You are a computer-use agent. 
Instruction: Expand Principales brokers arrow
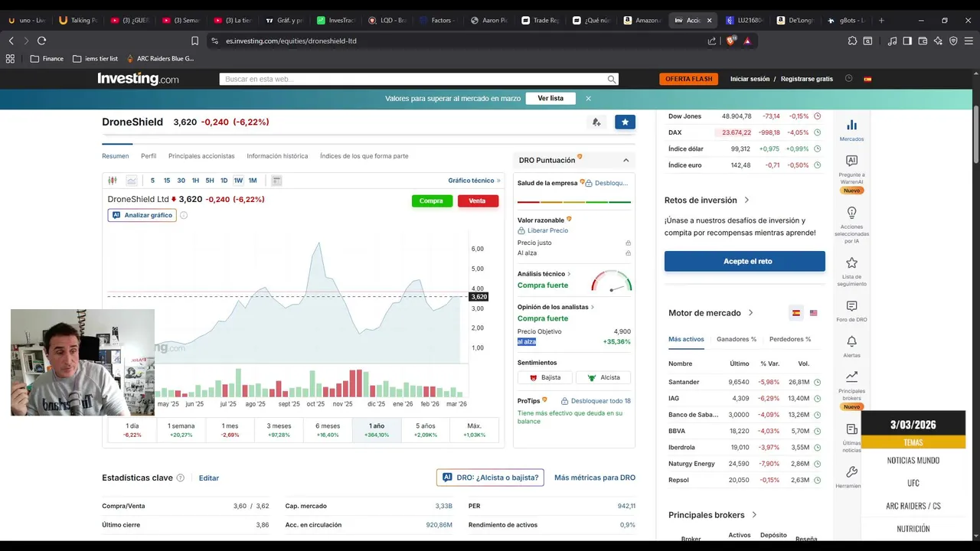click(754, 515)
